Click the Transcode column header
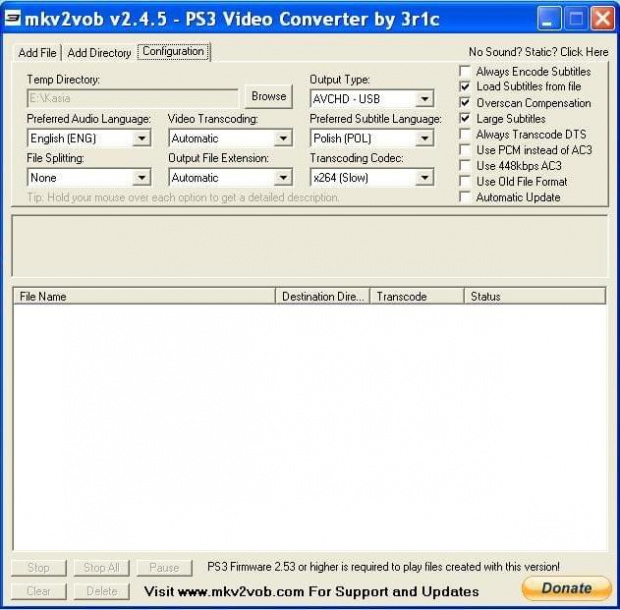The image size is (620, 610). [417, 296]
